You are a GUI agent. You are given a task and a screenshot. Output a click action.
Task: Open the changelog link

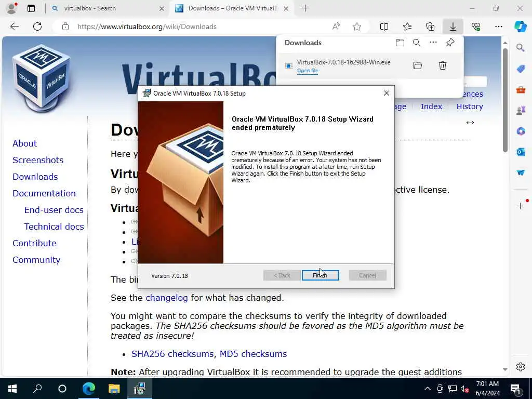coord(167,298)
